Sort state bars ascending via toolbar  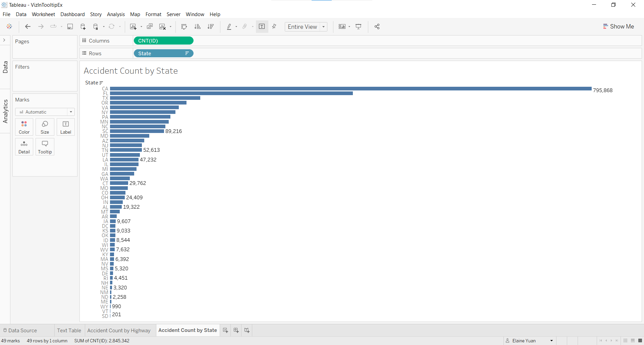click(x=198, y=27)
